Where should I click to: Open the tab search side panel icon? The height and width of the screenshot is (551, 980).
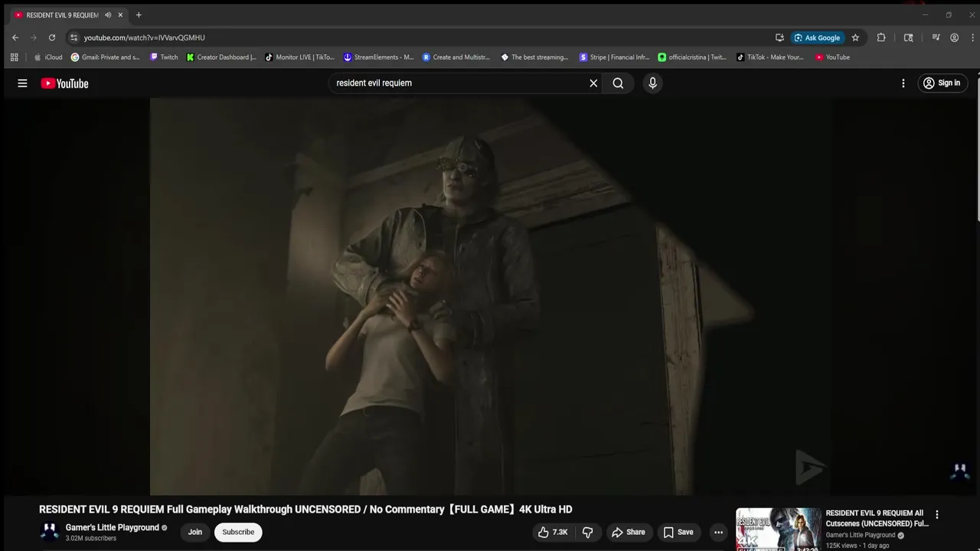click(909, 37)
